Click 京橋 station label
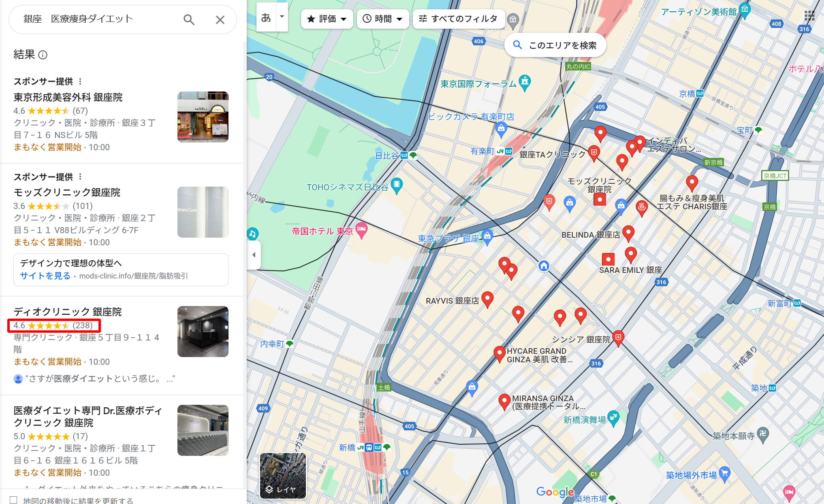This screenshot has height=504, width=824. 687,94
